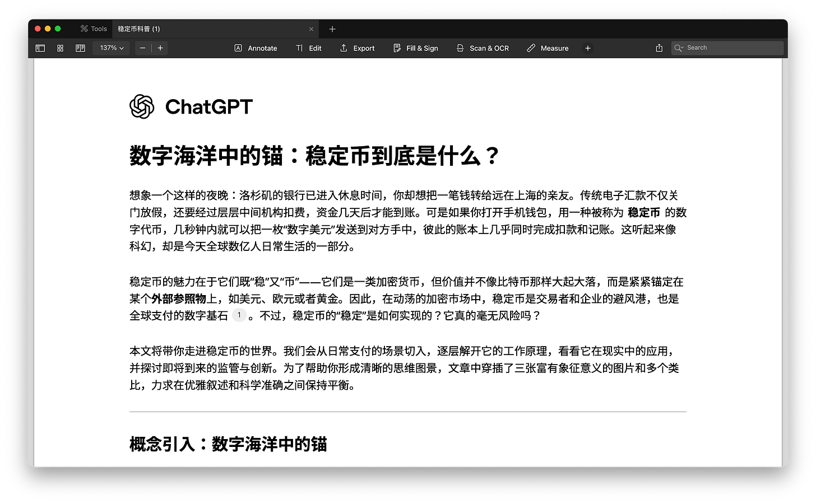Focus the Search field

coord(727,48)
